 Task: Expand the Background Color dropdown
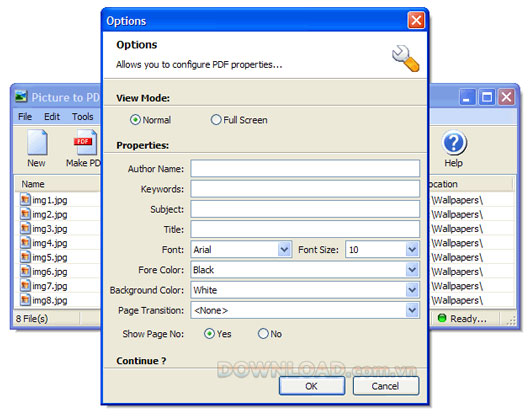pos(412,290)
